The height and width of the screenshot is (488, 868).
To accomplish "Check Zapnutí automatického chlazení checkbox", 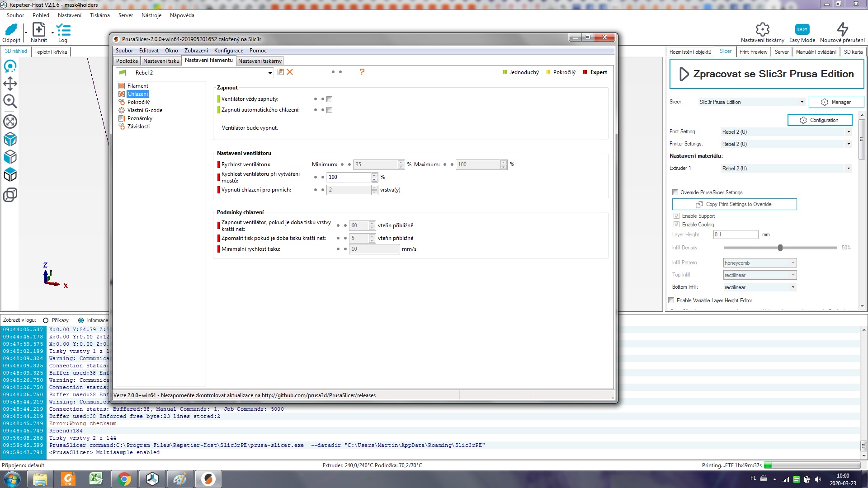I will tap(330, 110).
